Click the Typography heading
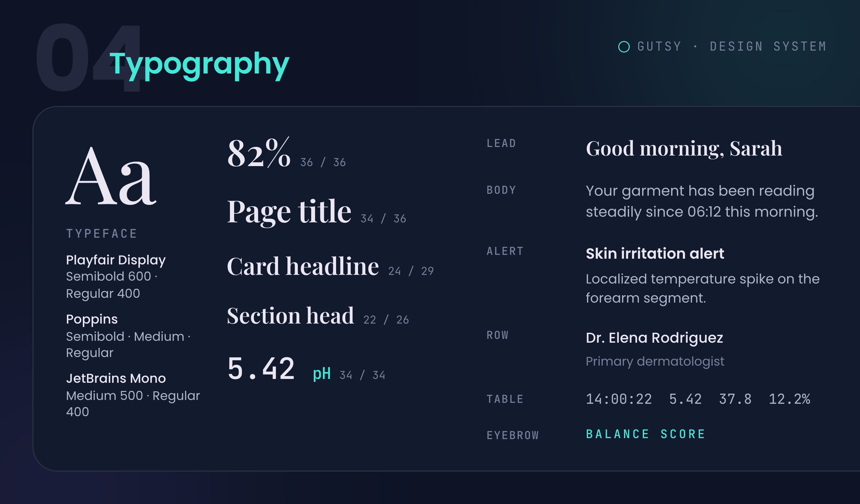Screen dimensions: 860x504 [x=199, y=65]
